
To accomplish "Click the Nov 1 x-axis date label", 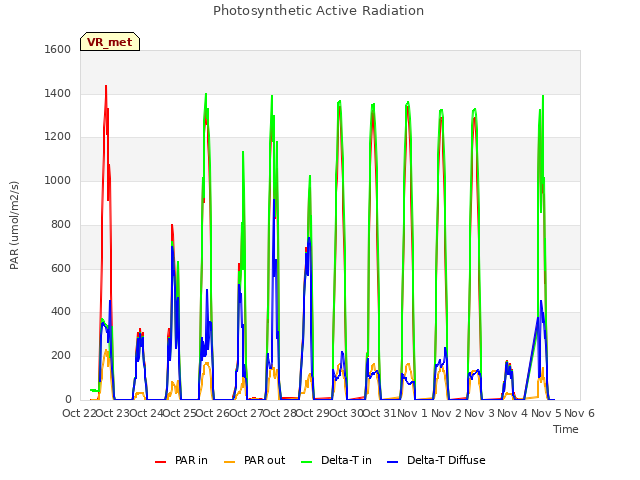I will tap(412, 413).
